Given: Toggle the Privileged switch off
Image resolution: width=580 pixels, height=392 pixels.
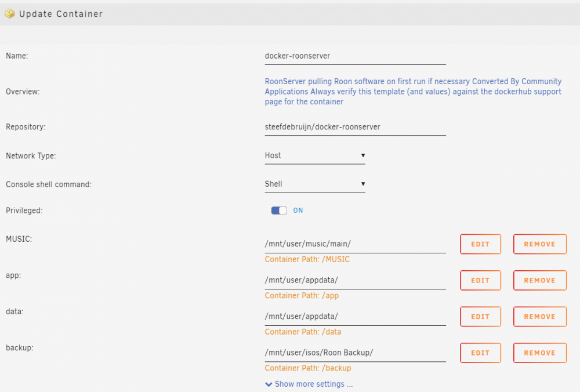Looking at the screenshot, I should coord(279,210).
